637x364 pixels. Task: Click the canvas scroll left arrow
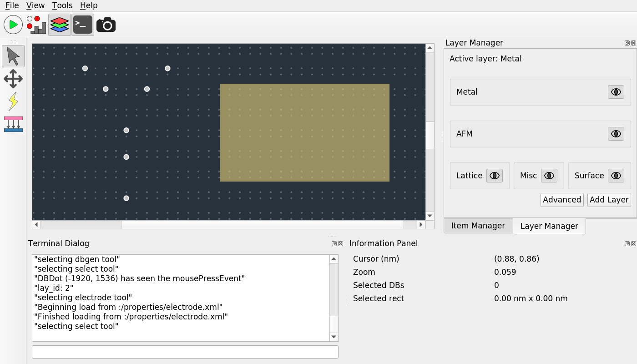pos(36,224)
